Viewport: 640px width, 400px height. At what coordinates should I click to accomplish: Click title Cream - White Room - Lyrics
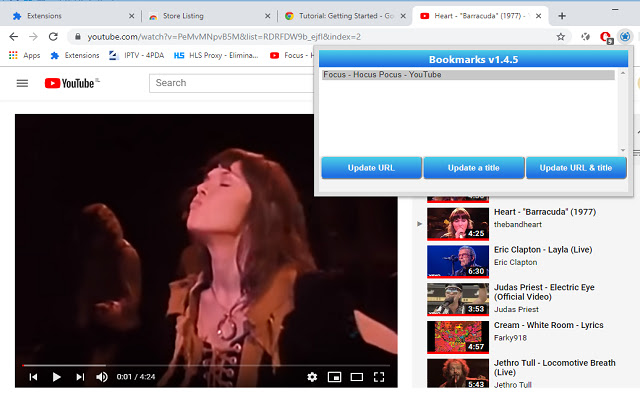(x=549, y=325)
